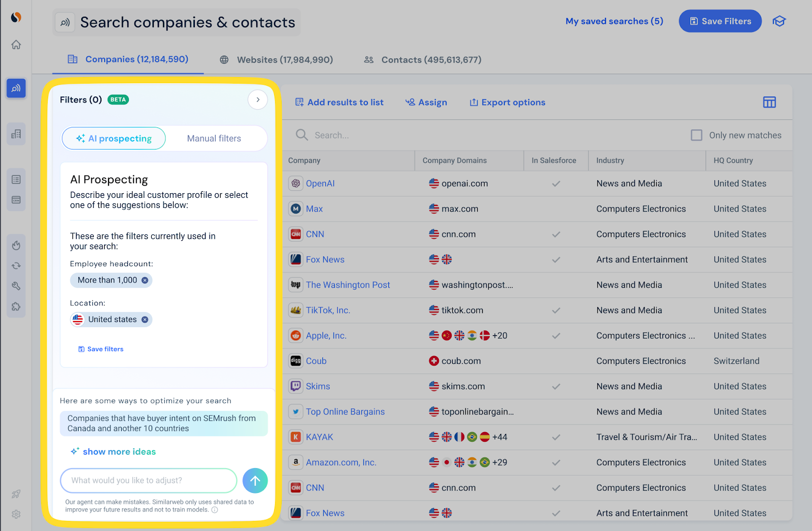Click the In Salesforce column header
Screen dimensions: 812x531
click(x=554, y=160)
